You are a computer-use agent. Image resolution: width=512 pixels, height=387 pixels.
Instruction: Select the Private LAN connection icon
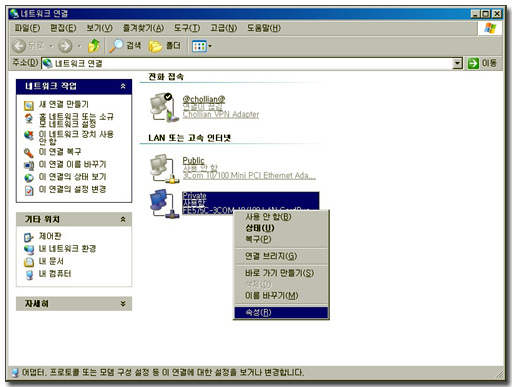pyautogui.click(x=164, y=203)
